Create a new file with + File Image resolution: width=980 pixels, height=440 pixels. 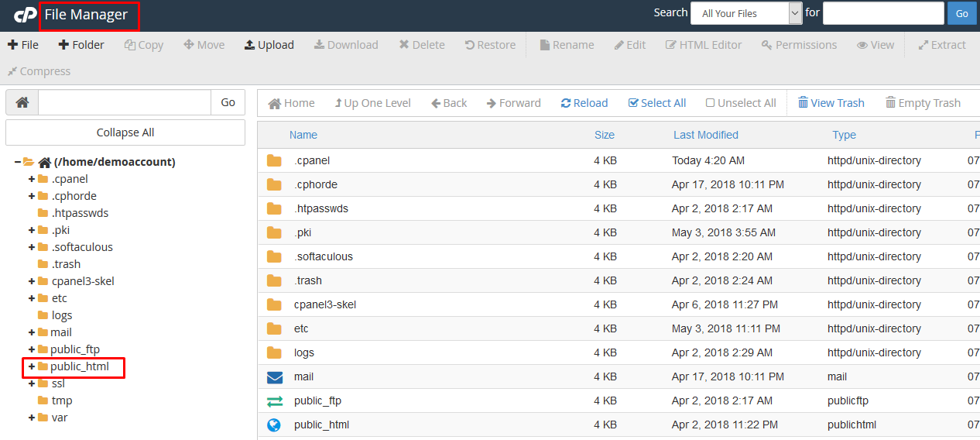coord(23,45)
